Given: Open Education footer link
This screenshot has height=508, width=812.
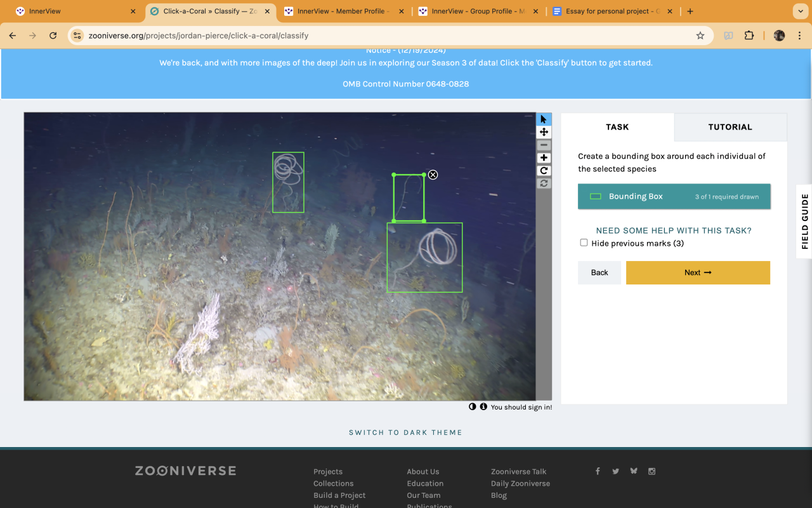Looking at the screenshot, I should click(425, 483).
